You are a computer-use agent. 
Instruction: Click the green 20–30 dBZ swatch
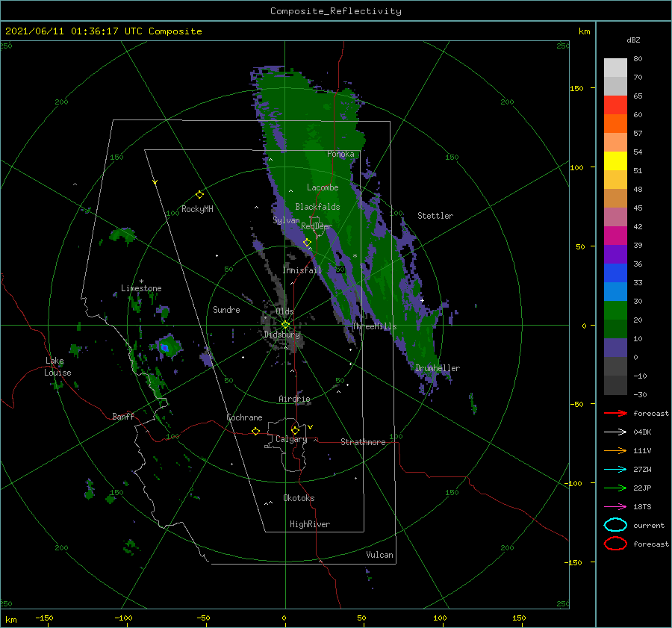tap(615, 311)
